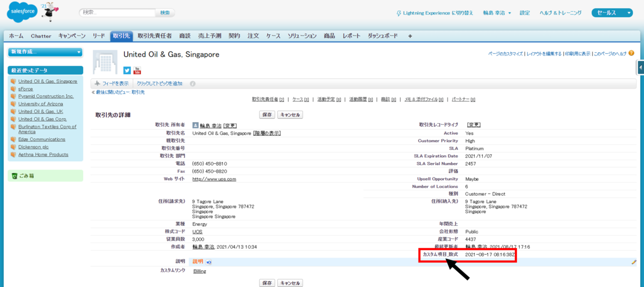Screen dimensions: 644x287
Task: Click the folder icon beside Burlington Textiles Corp
Action: [x=13, y=127]
